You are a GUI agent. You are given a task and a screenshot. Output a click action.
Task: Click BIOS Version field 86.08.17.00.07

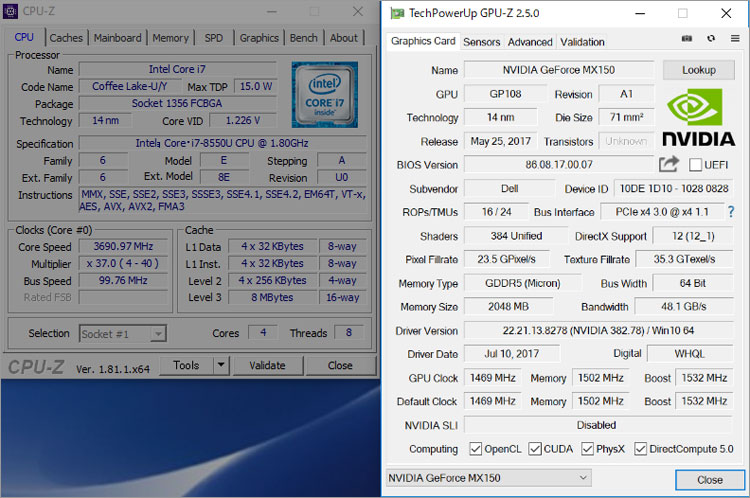tap(559, 165)
